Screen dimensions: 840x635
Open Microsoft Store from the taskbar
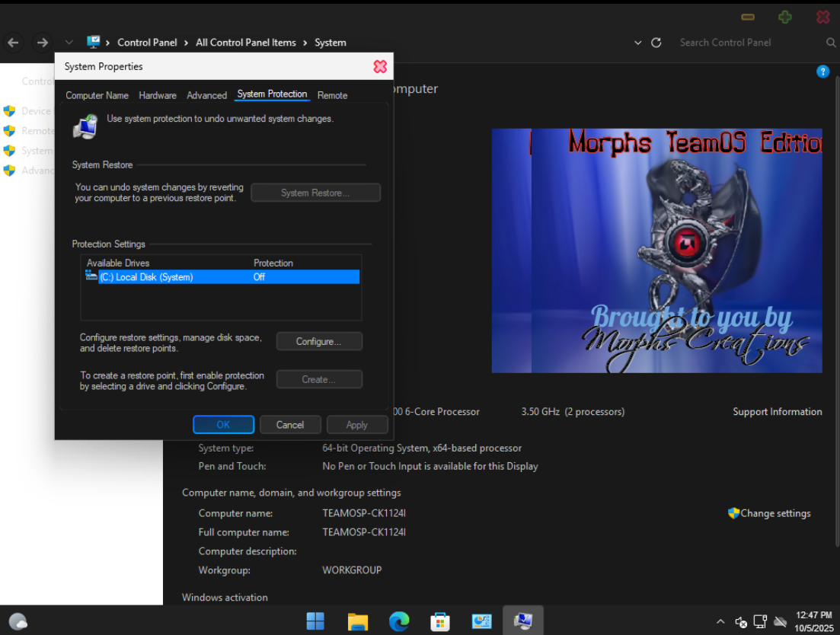coord(440,621)
